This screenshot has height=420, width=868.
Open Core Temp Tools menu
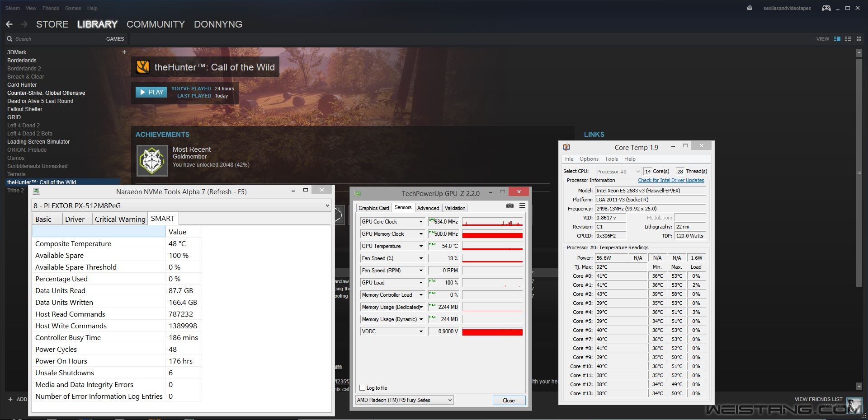(x=611, y=159)
